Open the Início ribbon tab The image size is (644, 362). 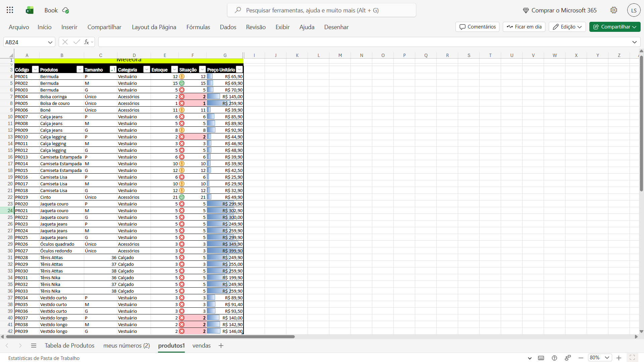45,27
